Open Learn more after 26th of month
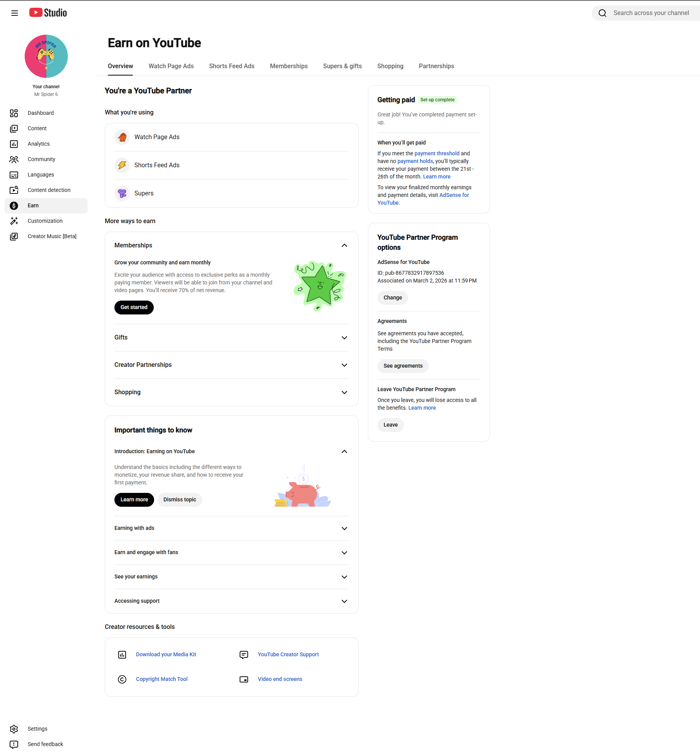 [437, 176]
